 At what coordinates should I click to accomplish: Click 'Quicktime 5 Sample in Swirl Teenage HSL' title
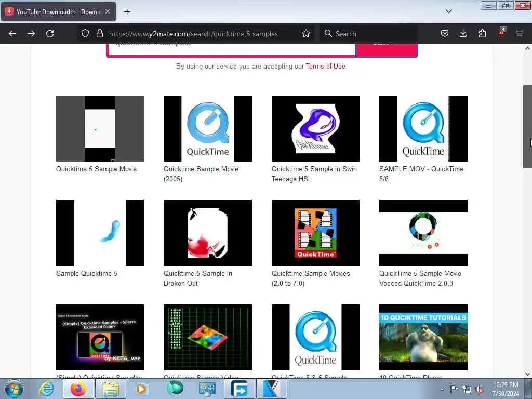314,174
